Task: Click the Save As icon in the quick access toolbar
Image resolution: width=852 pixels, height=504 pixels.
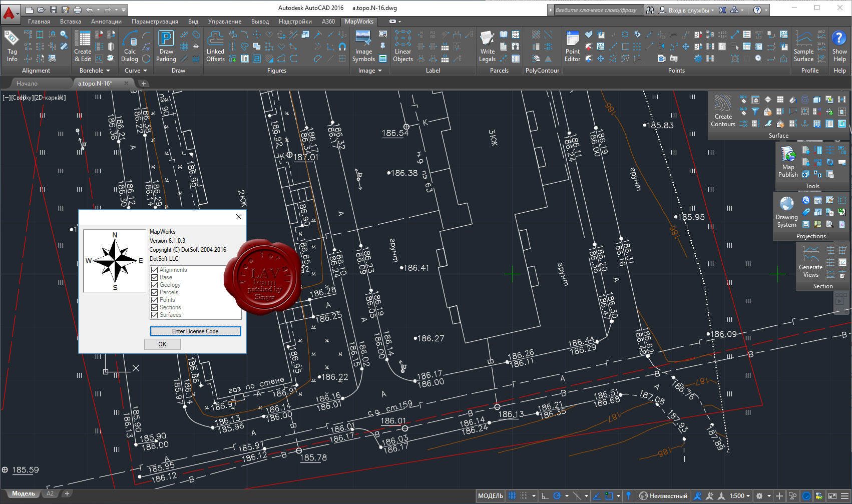Action: 66,10
